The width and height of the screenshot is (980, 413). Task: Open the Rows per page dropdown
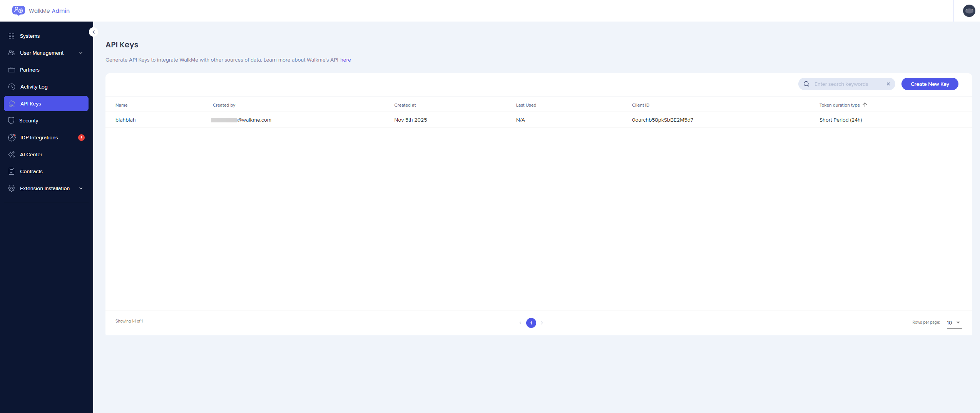(x=954, y=323)
